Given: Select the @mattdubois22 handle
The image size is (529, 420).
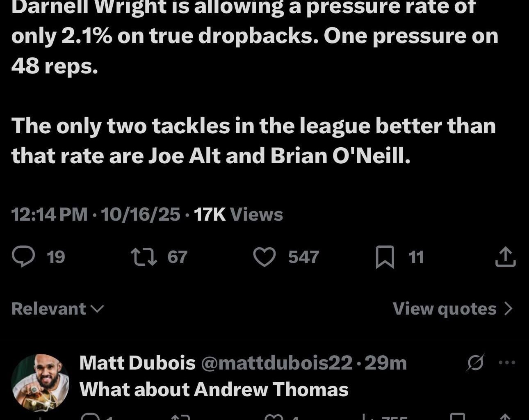Looking at the screenshot, I should tap(276, 363).
